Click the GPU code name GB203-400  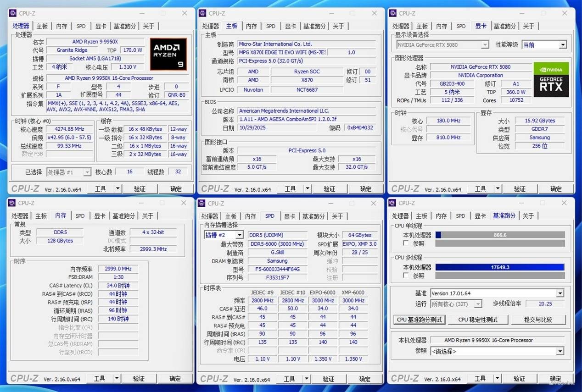pyautogui.click(x=453, y=83)
